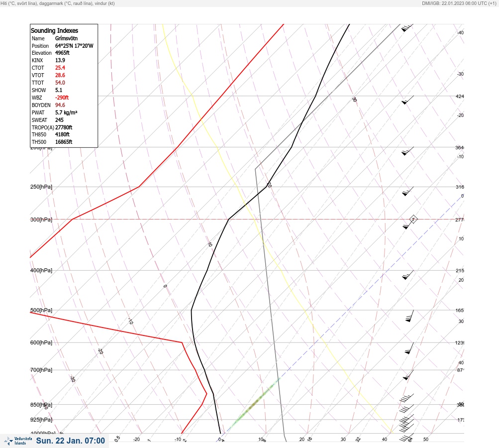Click the '0.5' mixing ratio label at bottom
This screenshot has height=448, width=499.
[x=117, y=439]
